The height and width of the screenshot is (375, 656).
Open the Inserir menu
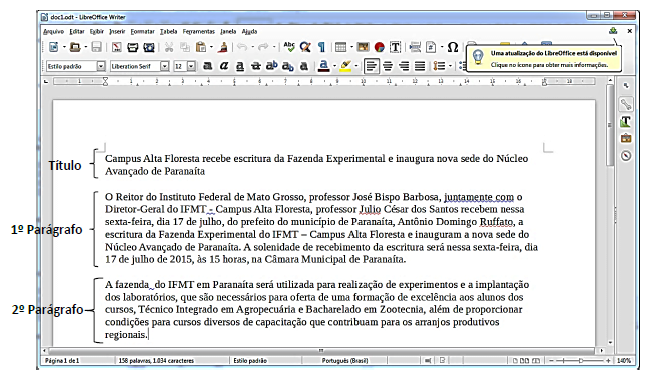pos(117,31)
